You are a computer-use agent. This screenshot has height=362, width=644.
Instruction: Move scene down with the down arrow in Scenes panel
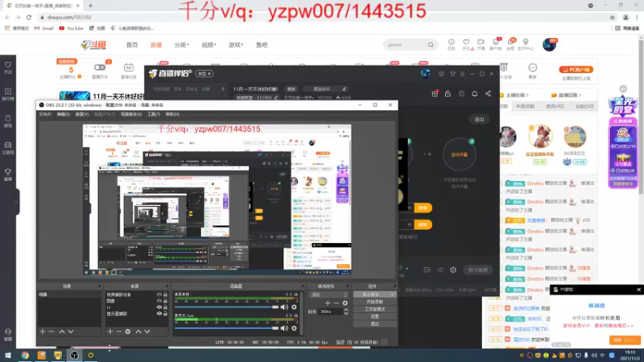71,331
